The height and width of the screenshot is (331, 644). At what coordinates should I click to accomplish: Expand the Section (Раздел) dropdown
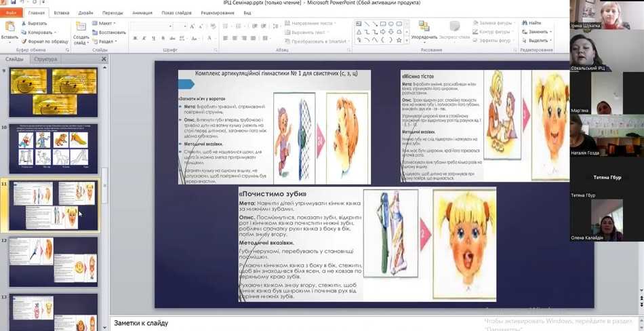pos(106,41)
